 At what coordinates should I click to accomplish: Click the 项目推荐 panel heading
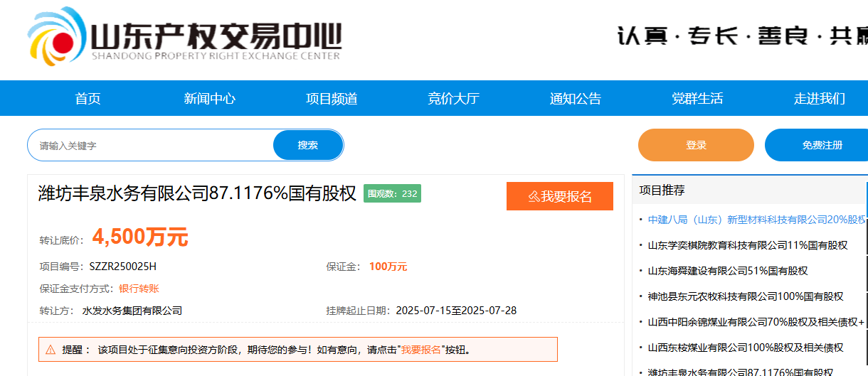662,190
